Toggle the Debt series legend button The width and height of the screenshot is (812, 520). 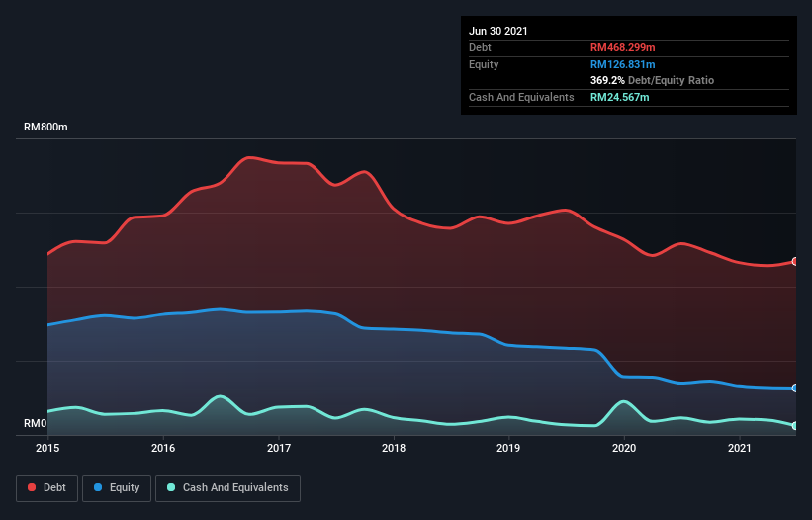pyautogui.click(x=47, y=488)
